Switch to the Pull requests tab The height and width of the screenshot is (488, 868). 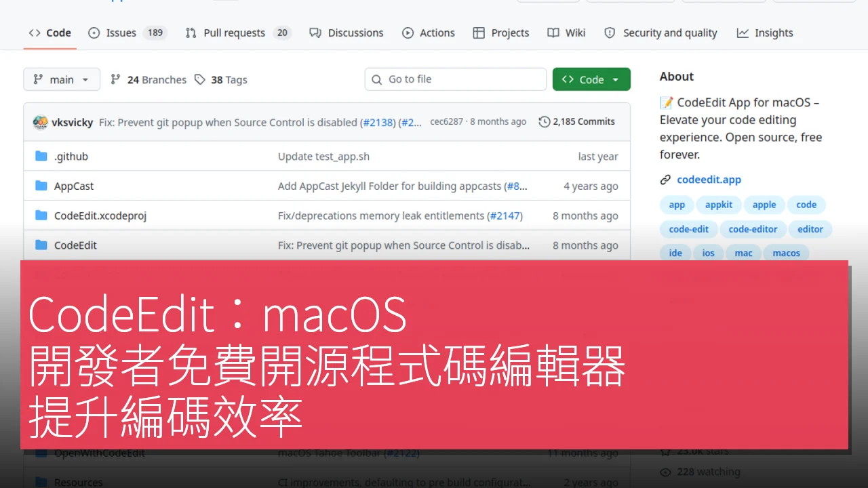click(238, 33)
